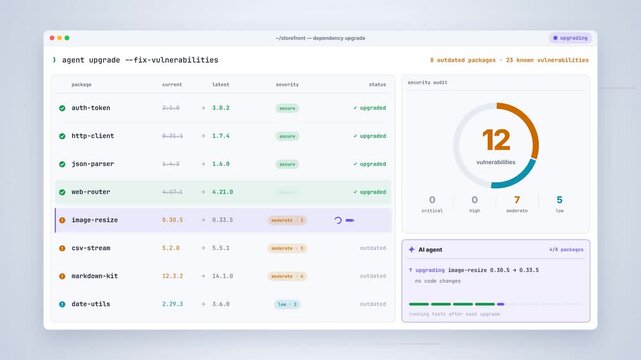Click the status column header
Viewport: 641px width, 360px height.
tap(377, 85)
